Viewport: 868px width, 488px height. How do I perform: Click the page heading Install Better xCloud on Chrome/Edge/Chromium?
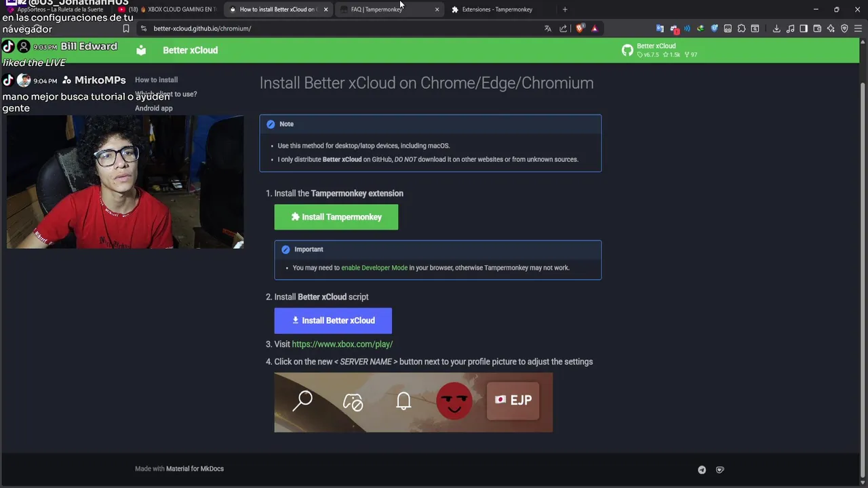pos(427,83)
